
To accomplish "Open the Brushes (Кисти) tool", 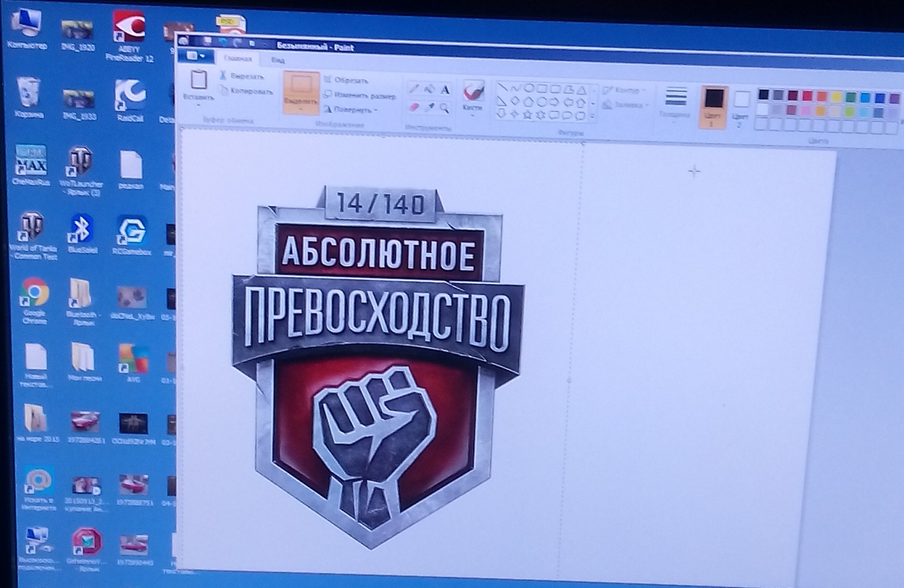I will [472, 99].
